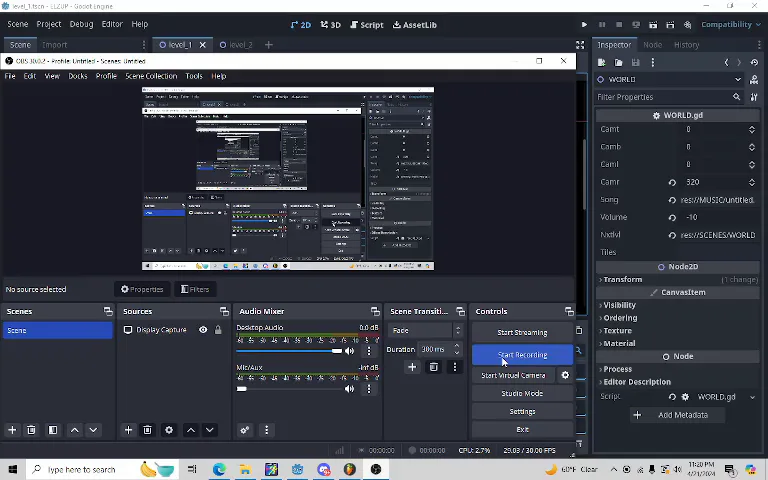Image resolution: width=768 pixels, height=480 pixels.
Task: Pop out the Controls dock
Action: (x=569, y=311)
